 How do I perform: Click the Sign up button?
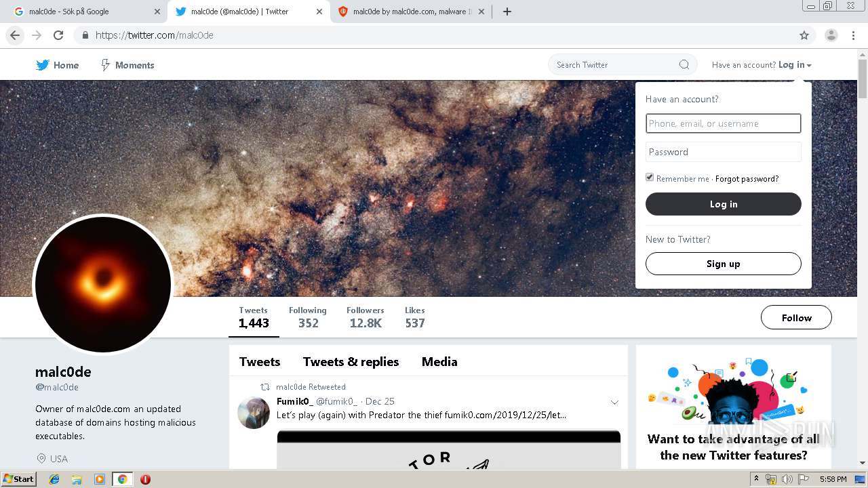coord(724,264)
